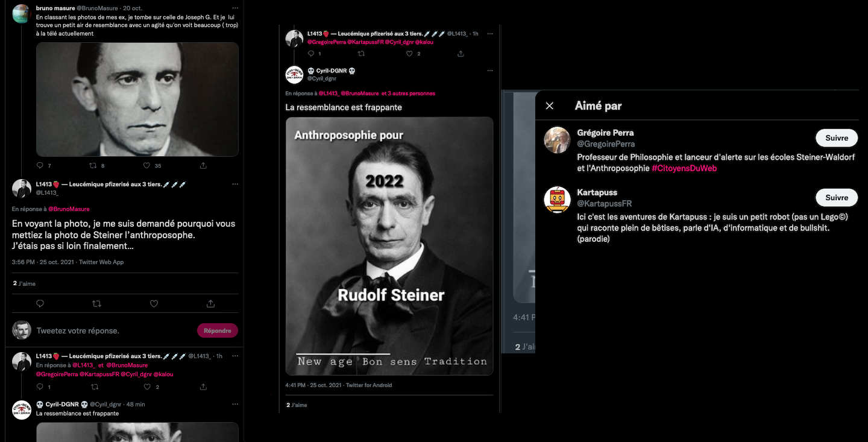Retweet bruno masure's tweet with 8 retweets
This screenshot has height=442, width=868.
point(93,165)
